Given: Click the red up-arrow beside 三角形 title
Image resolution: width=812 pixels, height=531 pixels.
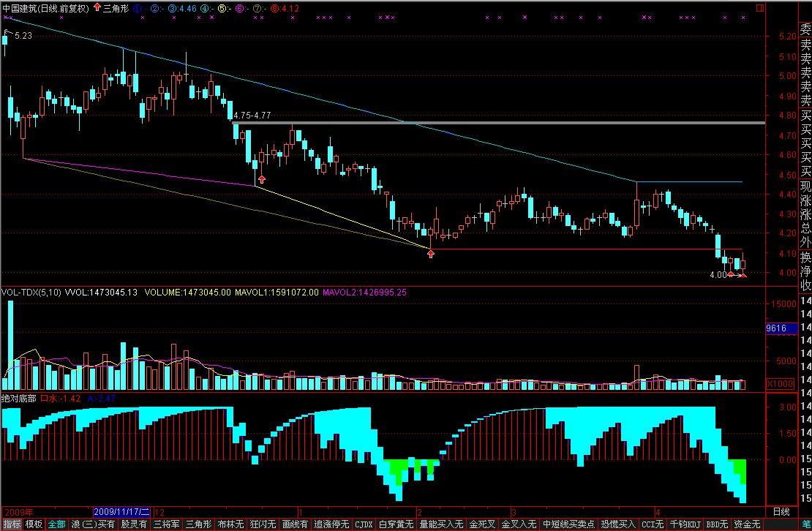Looking at the screenshot, I should [97, 8].
